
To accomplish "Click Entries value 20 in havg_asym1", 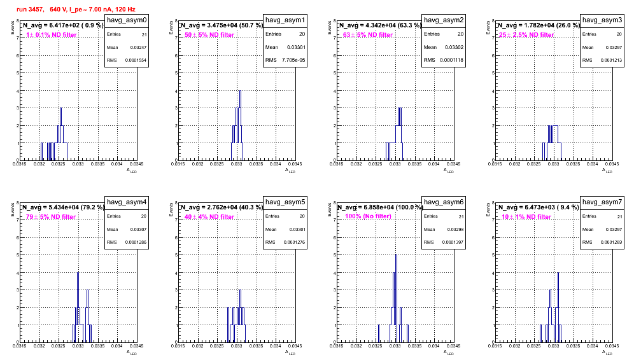I will coord(302,34).
